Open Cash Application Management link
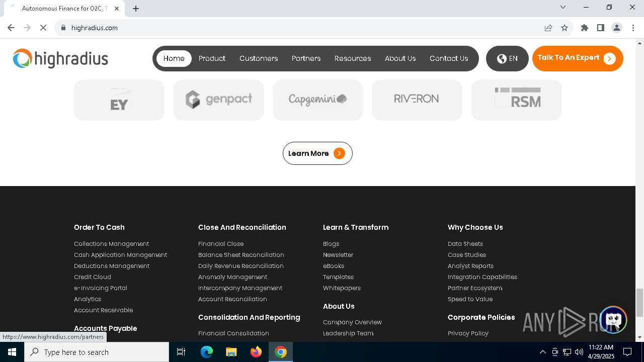Image resolution: width=644 pixels, height=362 pixels. tap(120, 255)
